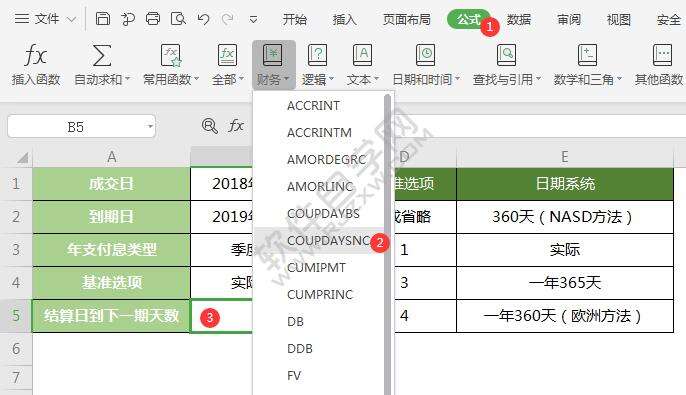This screenshot has height=395, width=686.
Task: Click the 自动求和 sigma icon
Action: [x=102, y=56]
